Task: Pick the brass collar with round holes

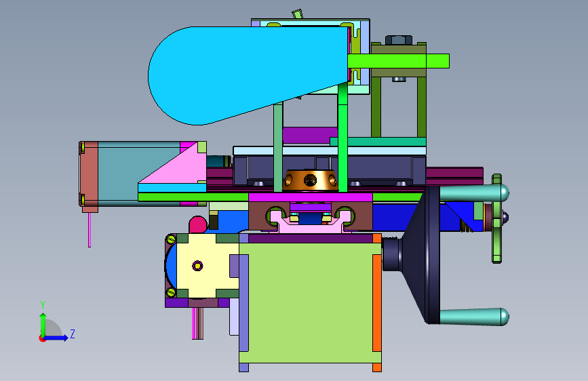Action: [310, 180]
